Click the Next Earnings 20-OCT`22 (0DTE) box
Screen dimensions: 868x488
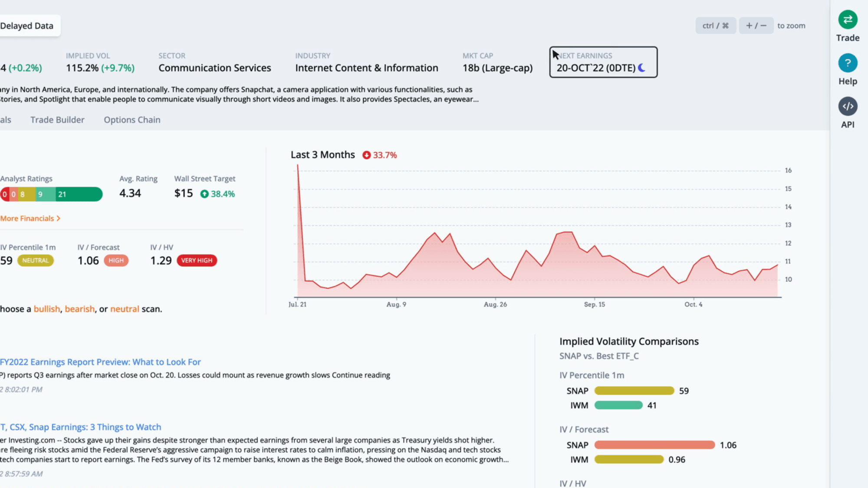click(603, 62)
